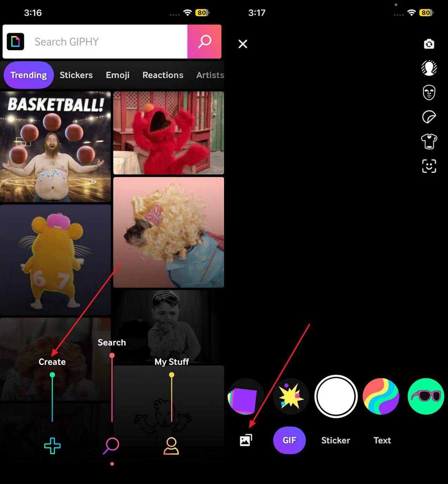
Task: Open Create with the plus icon
Action: 52,446
